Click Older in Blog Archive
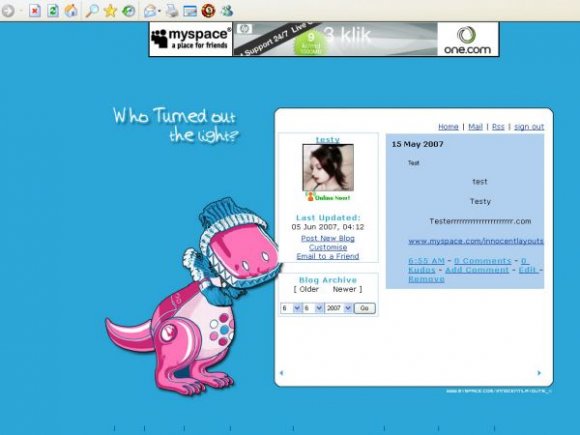Image resolution: width=580 pixels, height=435 pixels. [x=309, y=289]
